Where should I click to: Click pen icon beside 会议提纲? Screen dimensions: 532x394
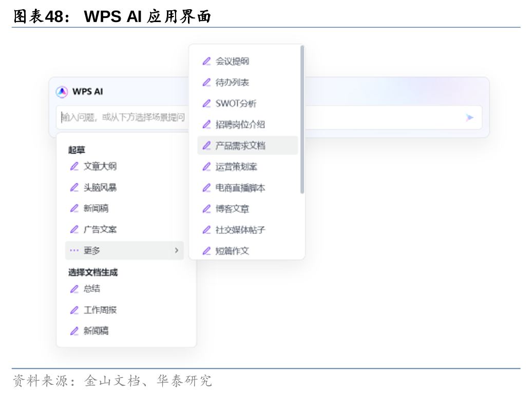[x=206, y=61]
